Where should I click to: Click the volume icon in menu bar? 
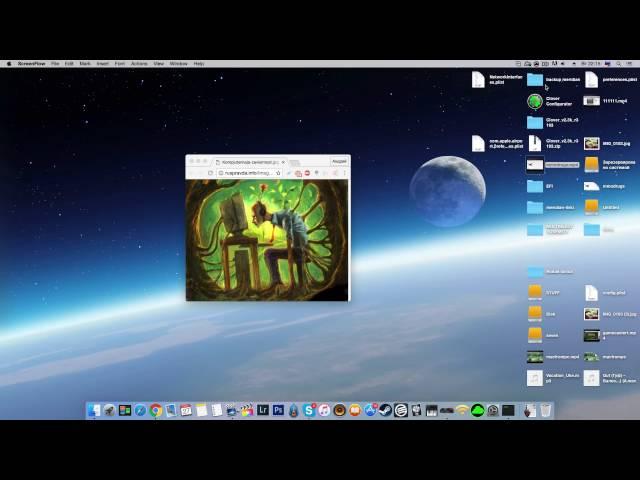pos(563,64)
